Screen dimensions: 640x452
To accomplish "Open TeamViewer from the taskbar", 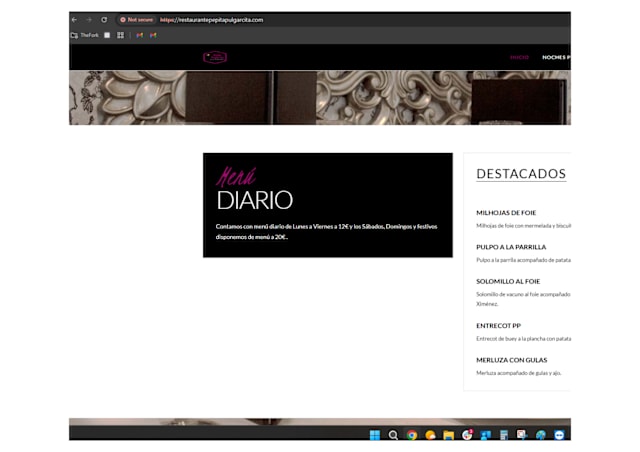I will (x=558, y=435).
